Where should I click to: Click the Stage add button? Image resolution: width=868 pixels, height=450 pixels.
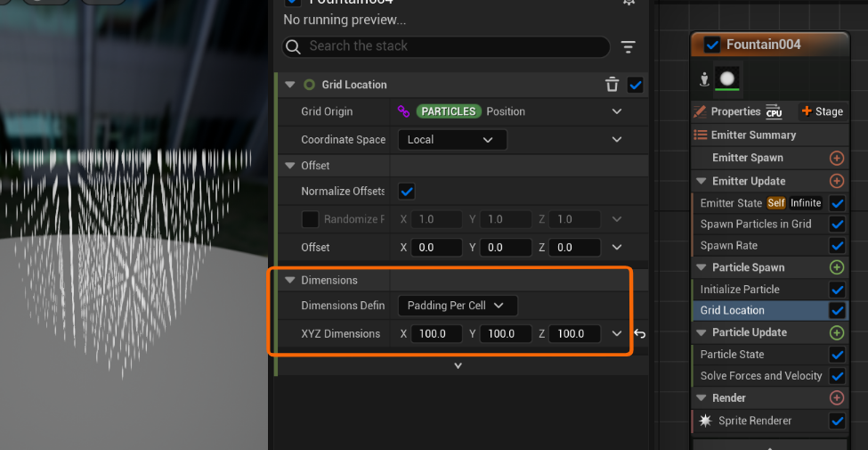tap(823, 111)
